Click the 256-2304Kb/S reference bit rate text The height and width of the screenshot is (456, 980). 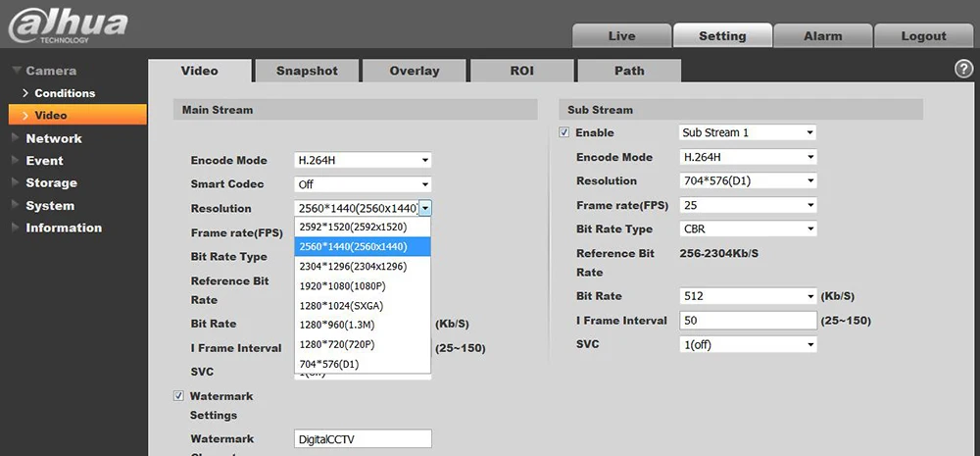point(718,253)
